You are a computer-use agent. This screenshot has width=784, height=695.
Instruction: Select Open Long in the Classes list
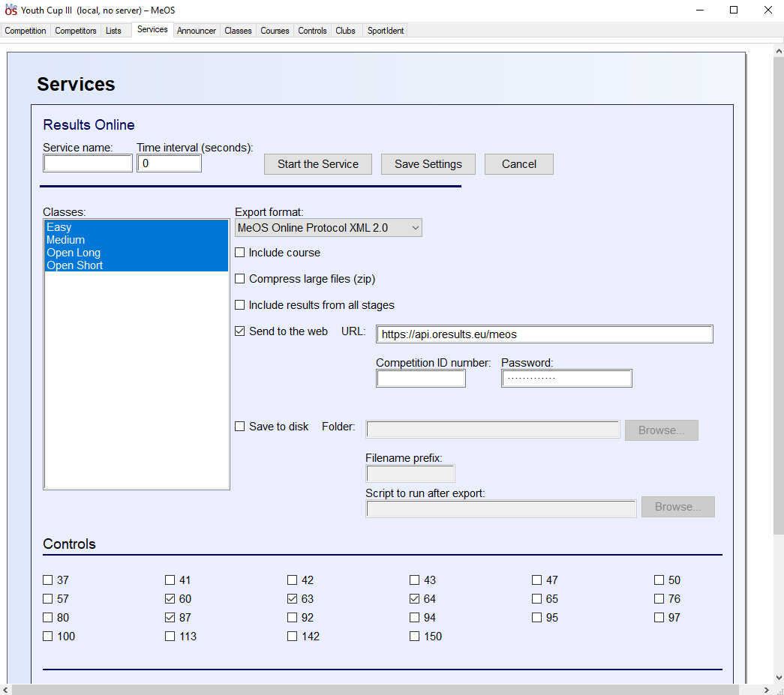point(74,253)
